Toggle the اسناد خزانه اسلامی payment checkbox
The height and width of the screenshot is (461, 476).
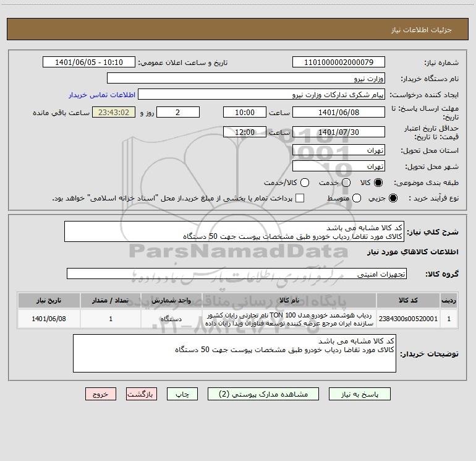point(300,198)
